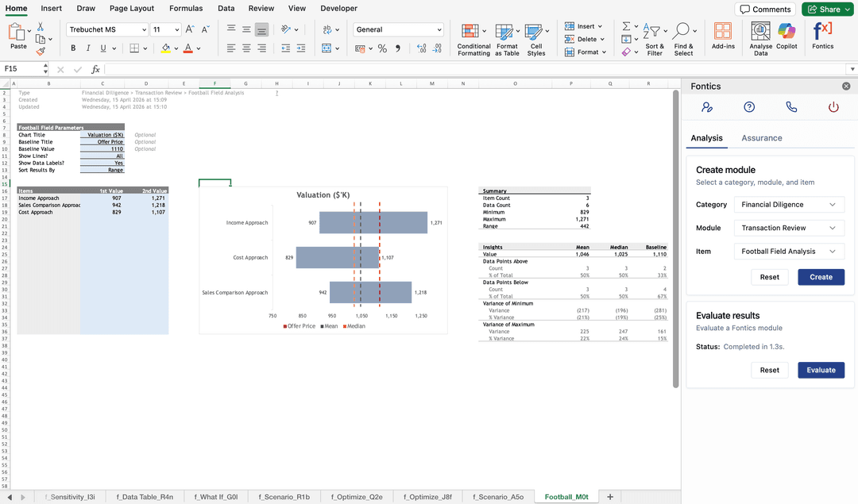
Task: Align text center horizontally
Action: coord(246,48)
